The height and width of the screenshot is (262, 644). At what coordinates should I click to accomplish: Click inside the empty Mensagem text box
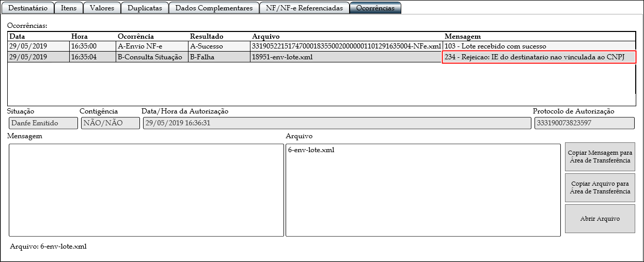click(146, 190)
